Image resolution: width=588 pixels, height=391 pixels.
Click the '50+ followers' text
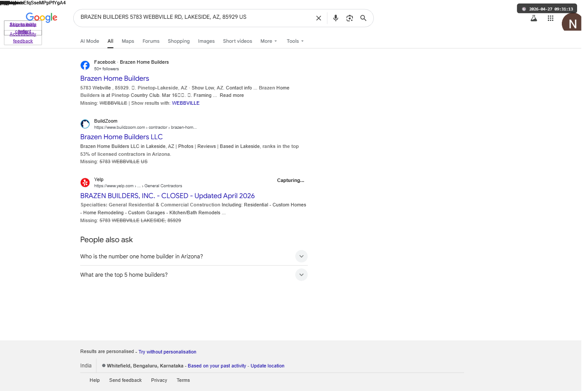tap(106, 69)
